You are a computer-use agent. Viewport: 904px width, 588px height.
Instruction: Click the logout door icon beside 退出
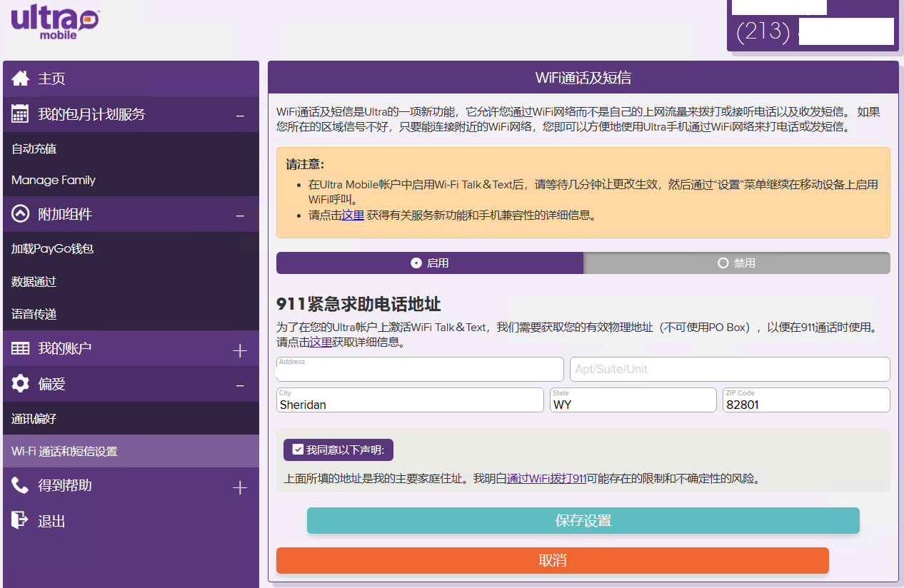tap(21, 520)
